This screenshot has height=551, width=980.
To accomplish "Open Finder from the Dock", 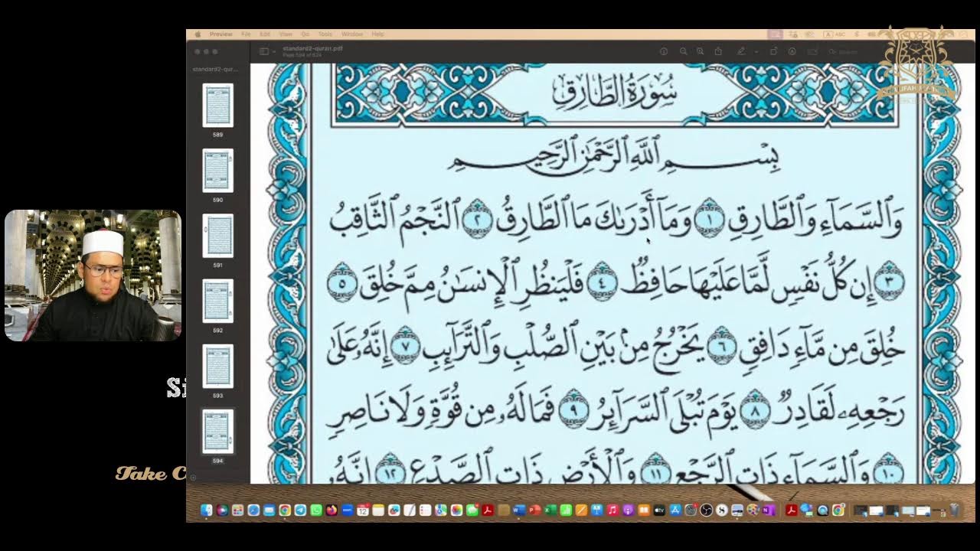I will [x=207, y=510].
